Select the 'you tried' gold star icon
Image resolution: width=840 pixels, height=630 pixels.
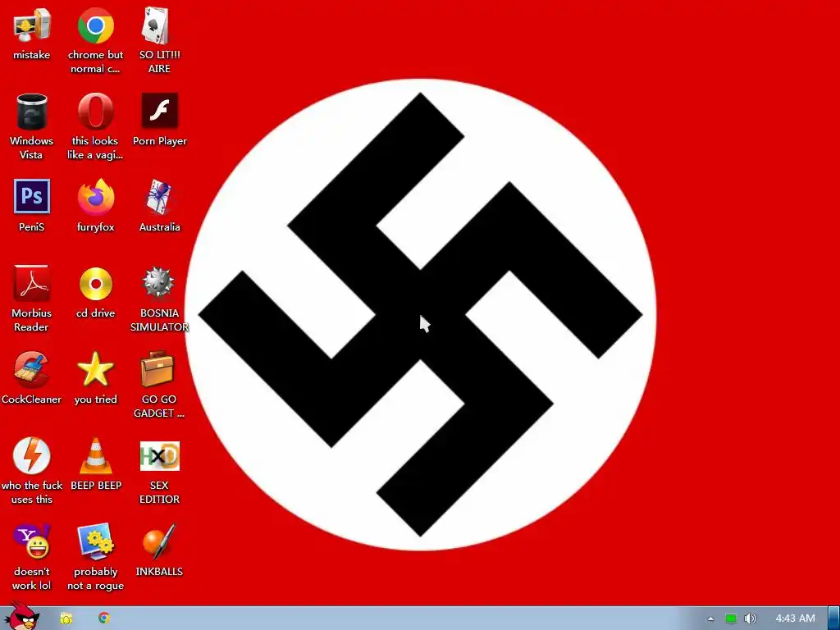point(95,369)
